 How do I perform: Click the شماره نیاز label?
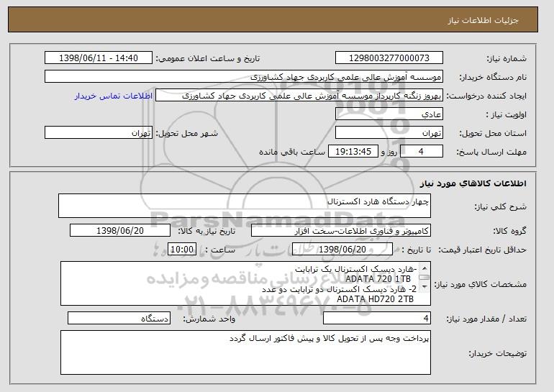pyautogui.click(x=507, y=58)
